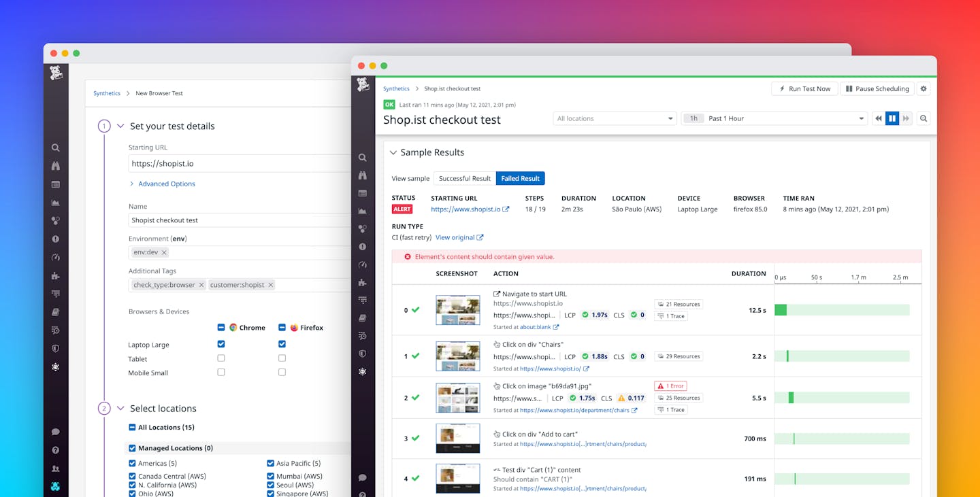This screenshot has height=497, width=980.
Task: Uncheck Laptop Large under Firefox
Action: (281, 344)
